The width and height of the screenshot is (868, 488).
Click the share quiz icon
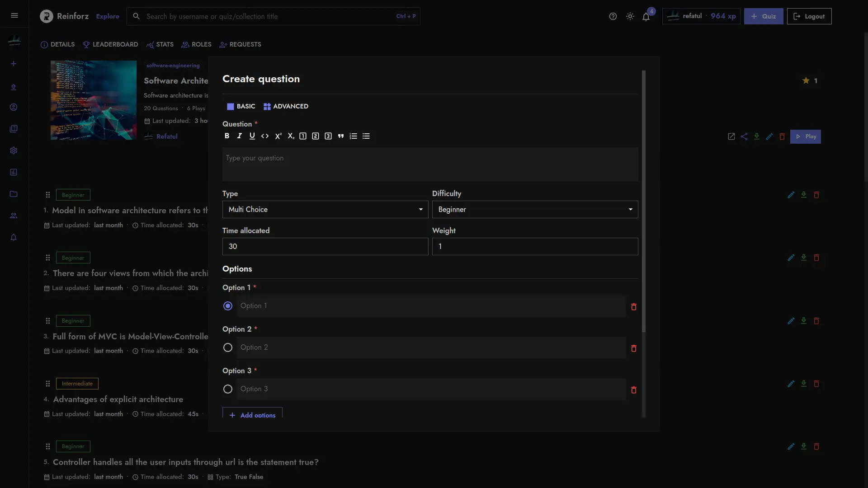(x=744, y=136)
